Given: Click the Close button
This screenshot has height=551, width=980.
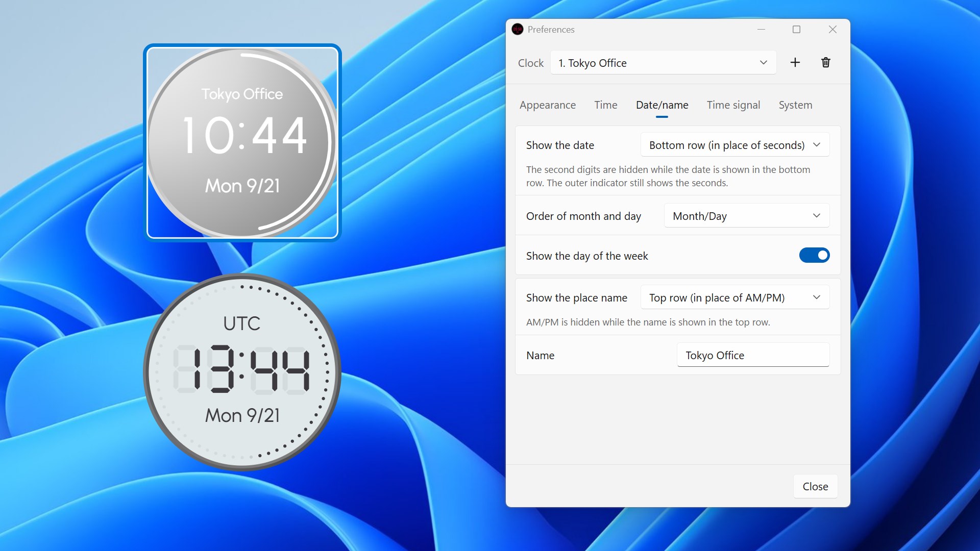Looking at the screenshot, I should click(815, 486).
